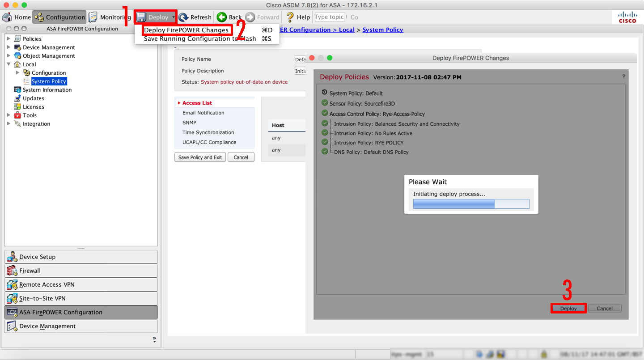This screenshot has height=360, width=644.
Task: Click Cancel in Deploy FirePOWER Changes dialog
Action: pos(605,309)
